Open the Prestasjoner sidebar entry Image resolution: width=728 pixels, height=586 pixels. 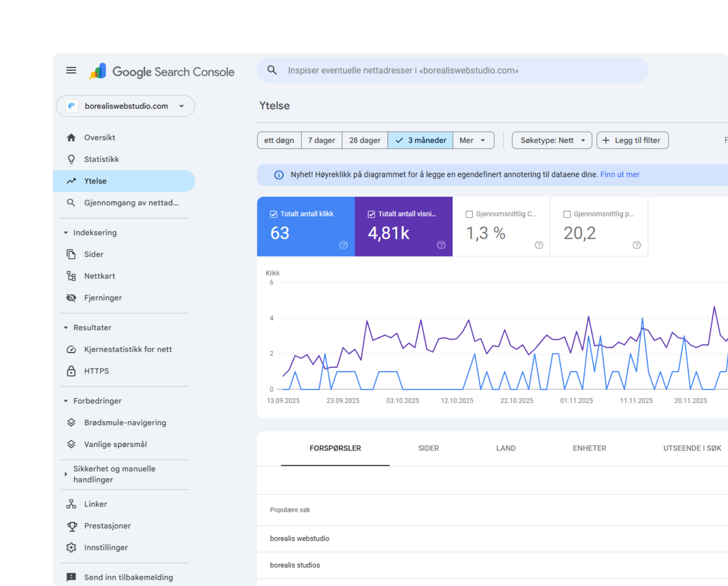(124, 526)
